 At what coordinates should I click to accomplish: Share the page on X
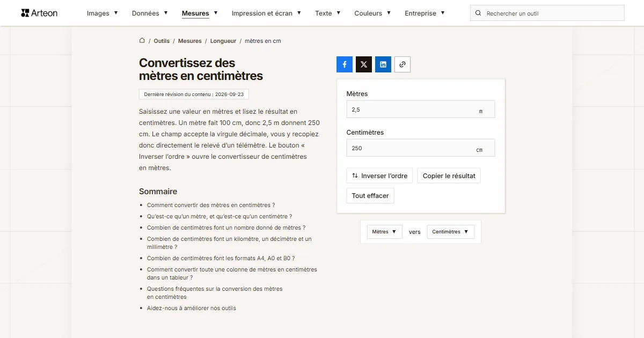[364, 64]
